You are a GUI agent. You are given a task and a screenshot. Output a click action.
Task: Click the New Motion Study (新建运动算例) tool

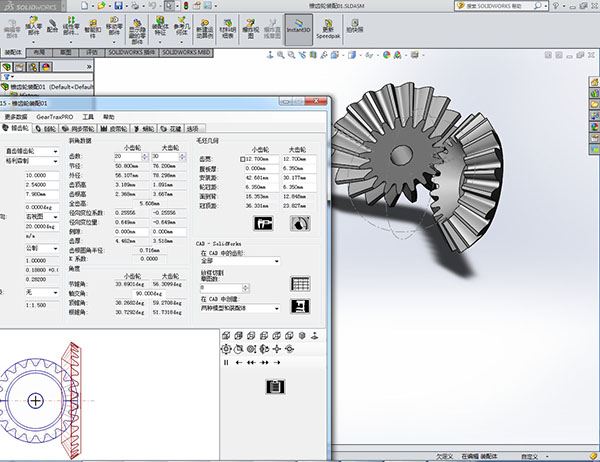205,29
